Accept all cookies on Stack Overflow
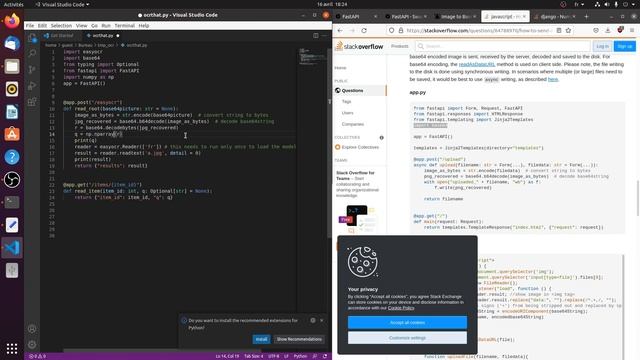 (x=407, y=322)
